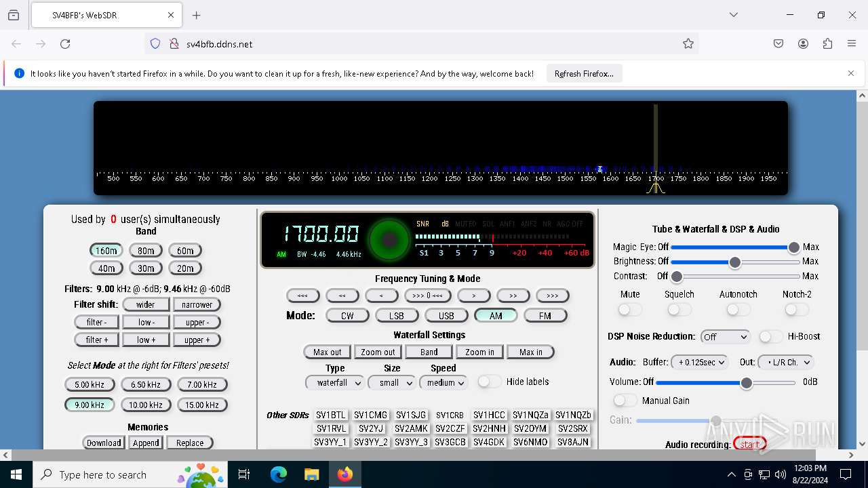This screenshot has width=868, height=488.
Task: Enable the Autonotch switch
Action: pos(738,310)
